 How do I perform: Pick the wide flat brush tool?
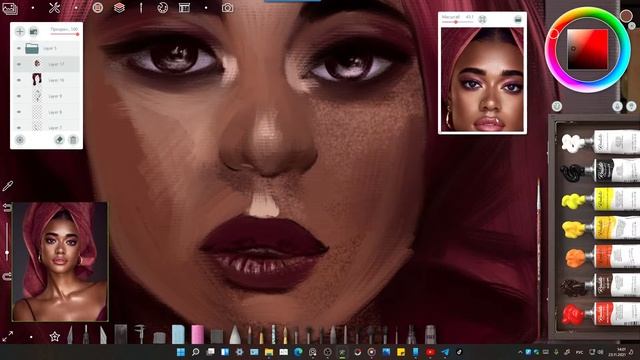click(121, 334)
